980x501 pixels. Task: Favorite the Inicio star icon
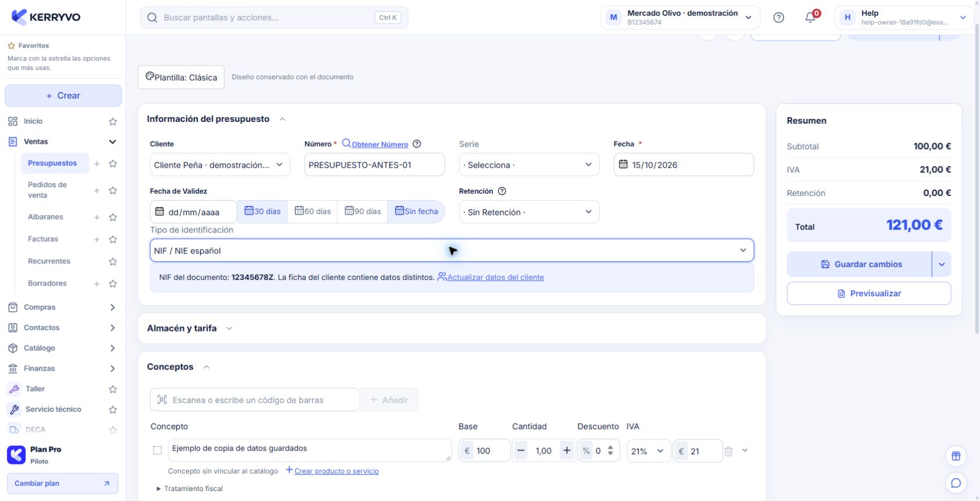pyautogui.click(x=113, y=121)
